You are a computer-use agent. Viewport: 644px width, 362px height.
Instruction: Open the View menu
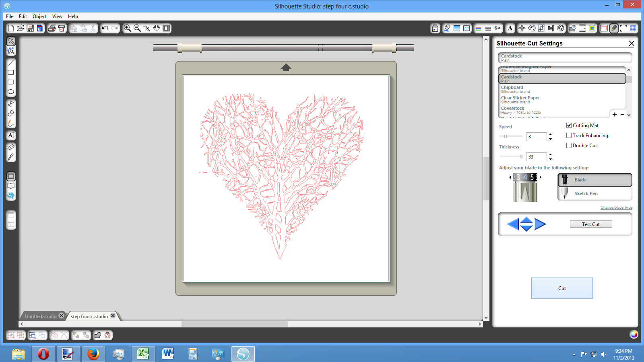57,16
